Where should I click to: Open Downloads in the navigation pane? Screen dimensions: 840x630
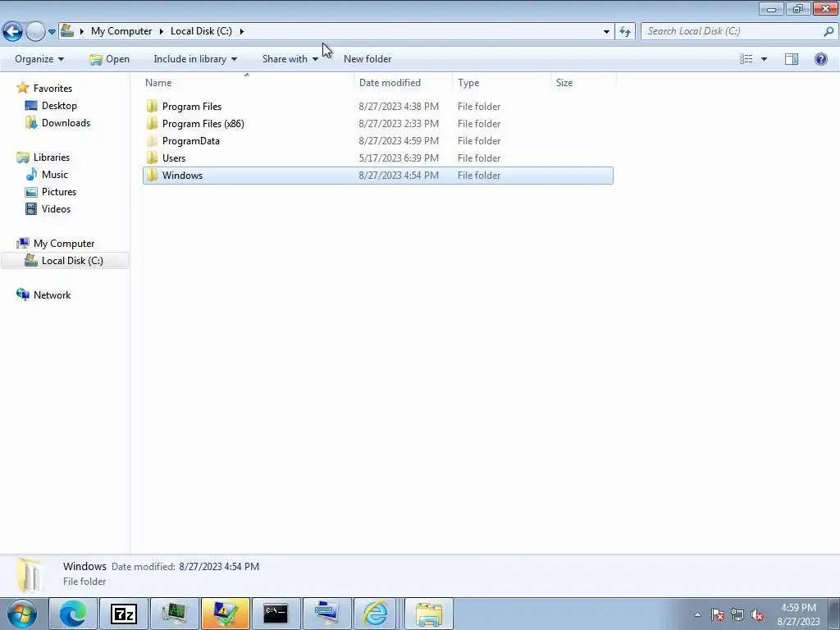[66, 123]
